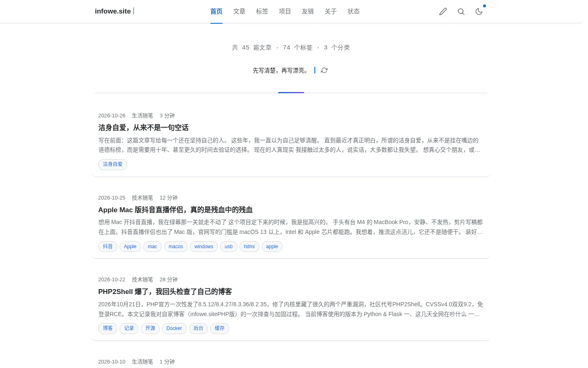Open the 关于 nav item
Viewport: 588px width, 368px height.
pyautogui.click(x=331, y=11)
